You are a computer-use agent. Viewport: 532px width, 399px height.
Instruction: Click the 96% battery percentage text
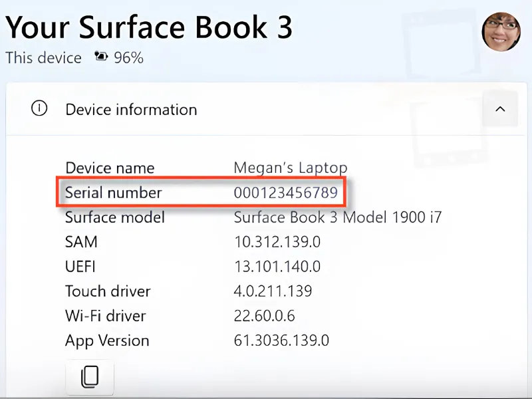coord(128,58)
